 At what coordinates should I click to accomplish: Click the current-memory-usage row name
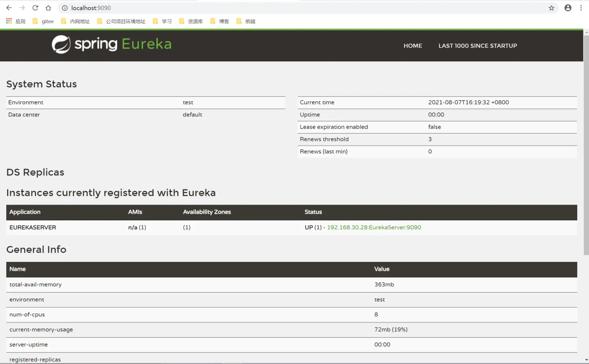(41, 330)
